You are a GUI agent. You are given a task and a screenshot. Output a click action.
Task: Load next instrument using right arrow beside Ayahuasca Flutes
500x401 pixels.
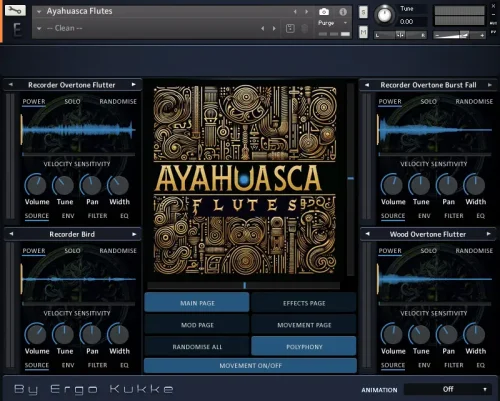[306, 12]
